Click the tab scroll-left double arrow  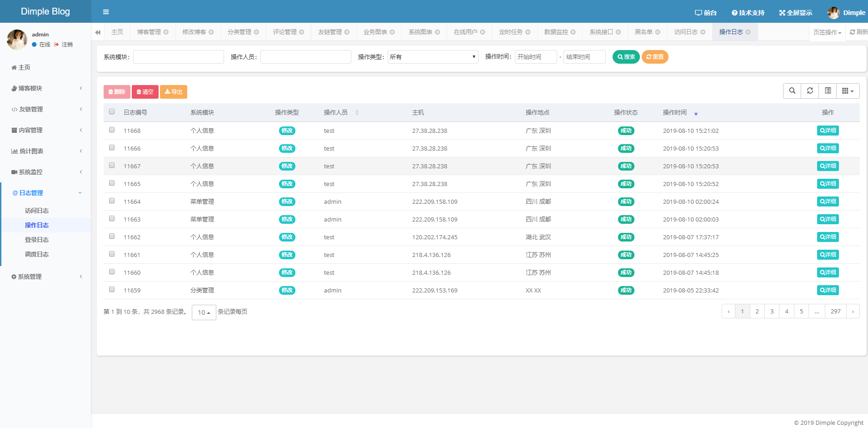(98, 32)
